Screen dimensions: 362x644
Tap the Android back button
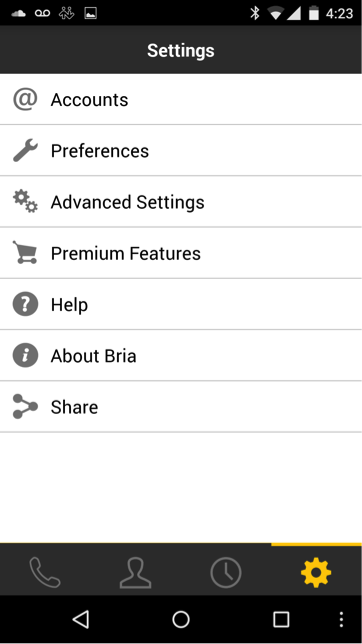click(x=81, y=619)
